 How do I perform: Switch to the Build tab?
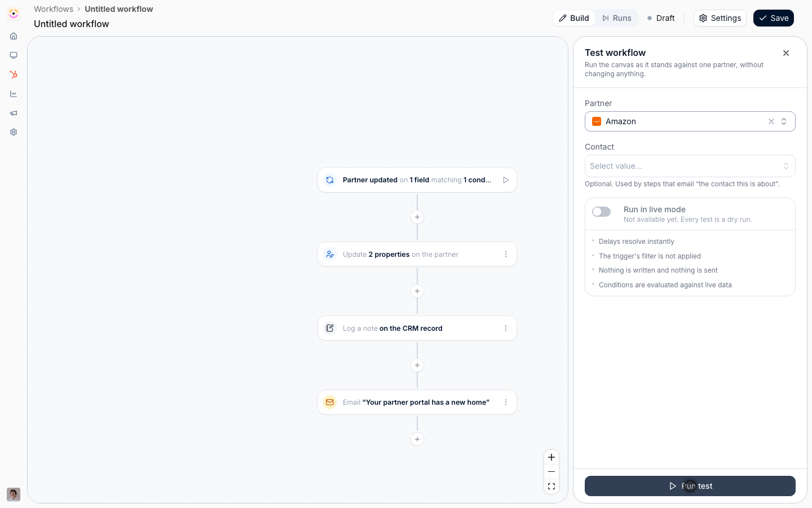pos(574,18)
